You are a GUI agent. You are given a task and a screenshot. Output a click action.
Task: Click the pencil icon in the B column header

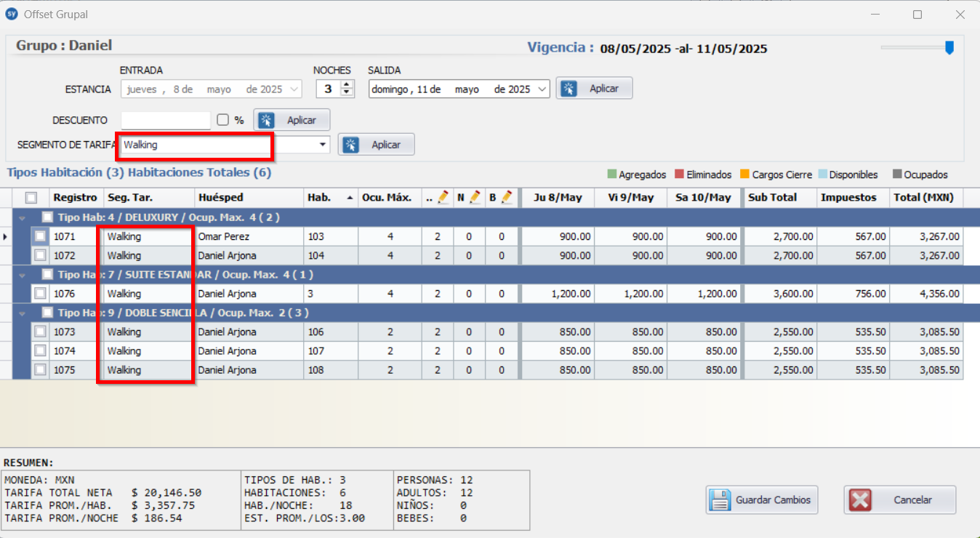pos(507,197)
